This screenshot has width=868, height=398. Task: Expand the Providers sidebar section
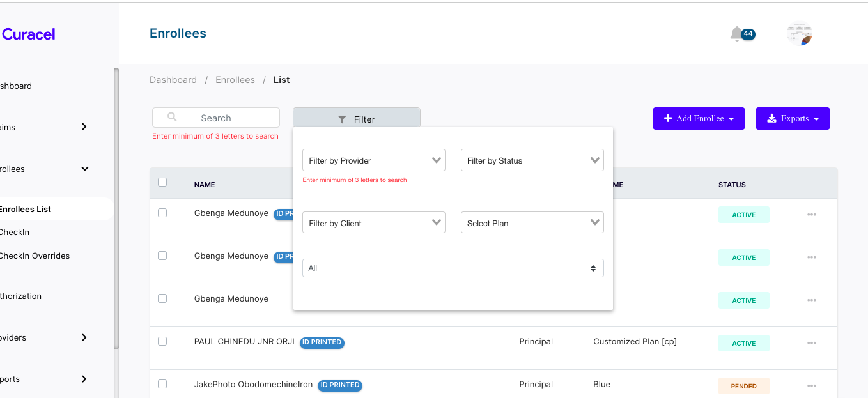(84, 337)
